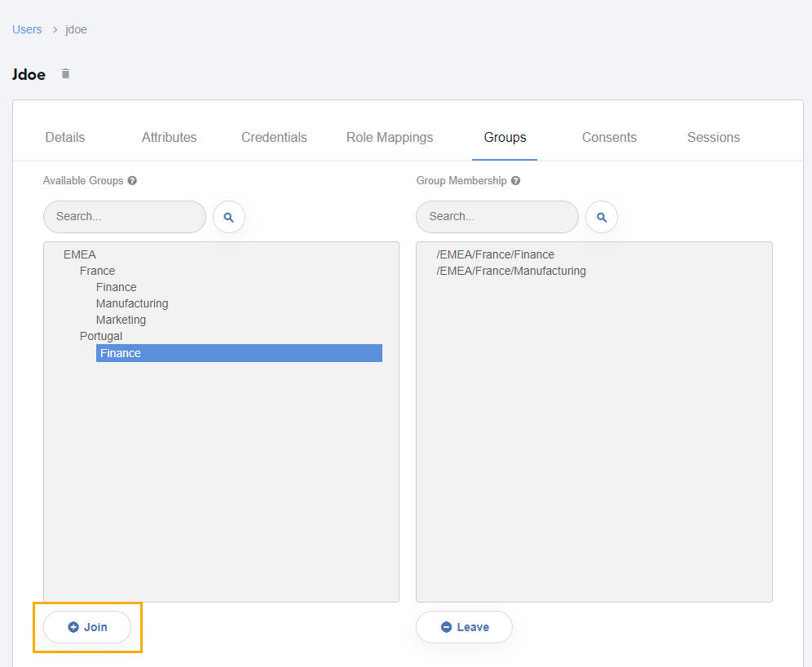Select /EMEA/France/Manufacturing membership entry
The image size is (812, 667).
(511, 271)
